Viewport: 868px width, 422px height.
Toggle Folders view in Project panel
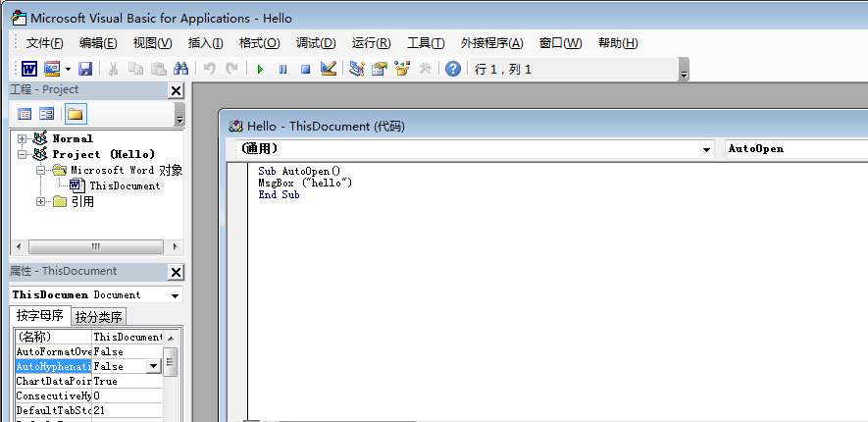pyautogui.click(x=76, y=114)
